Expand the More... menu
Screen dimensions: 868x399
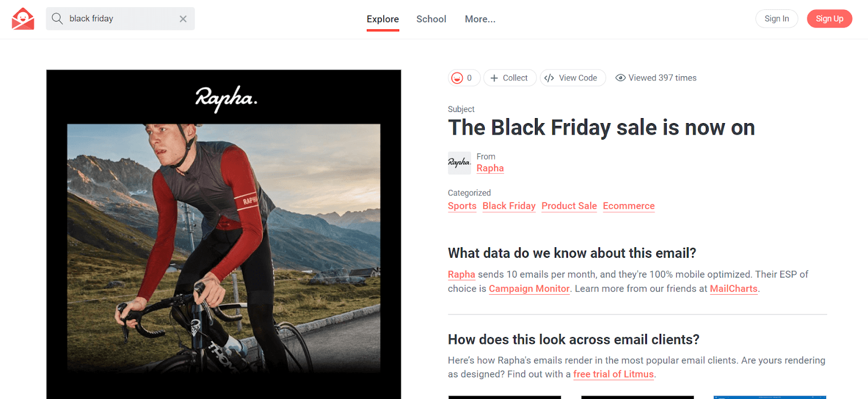pyautogui.click(x=480, y=19)
